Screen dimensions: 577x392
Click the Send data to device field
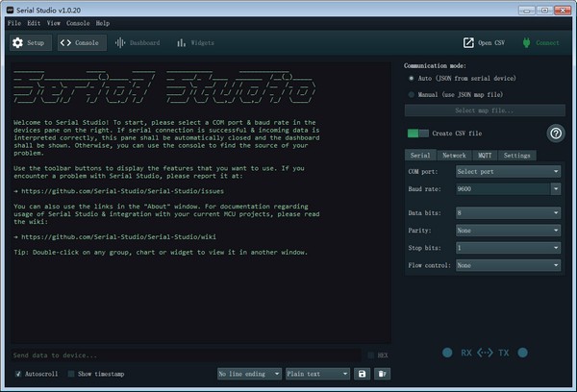pyautogui.click(x=183, y=355)
